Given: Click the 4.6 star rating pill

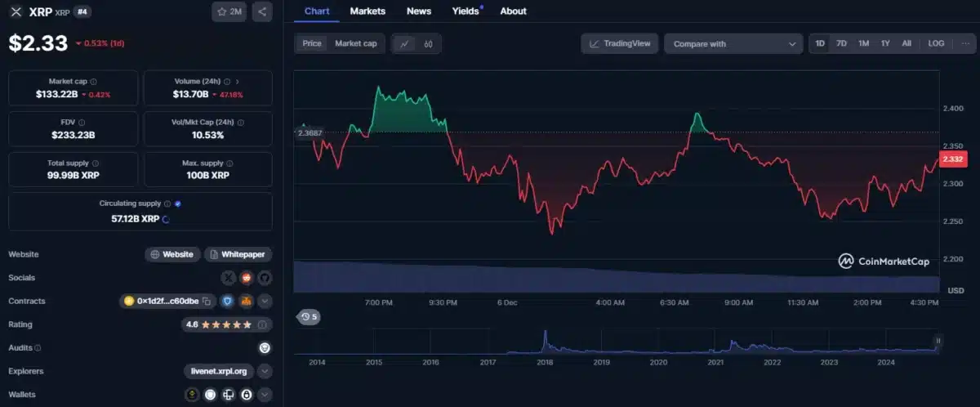Looking at the screenshot, I should [227, 324].
